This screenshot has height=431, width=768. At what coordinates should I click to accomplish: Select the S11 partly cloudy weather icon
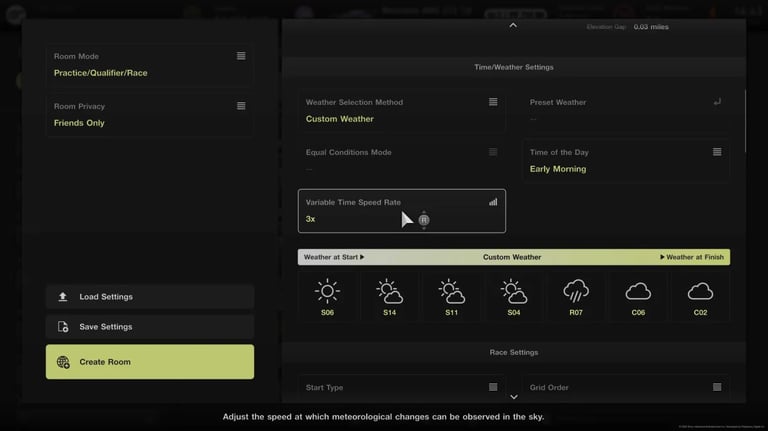click(452, 291)
